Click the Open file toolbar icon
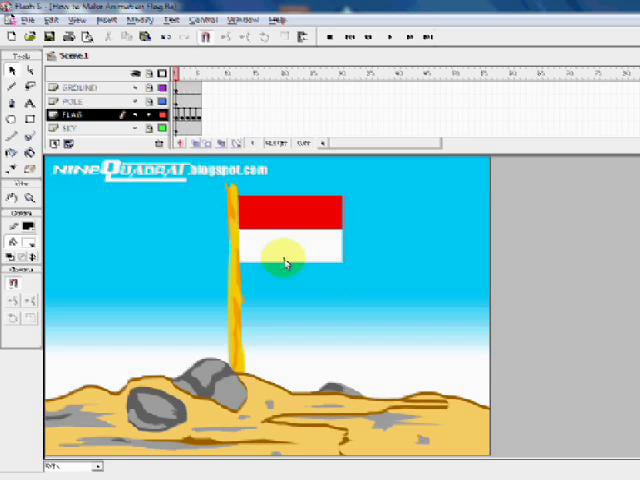Image resolution: width=640 pixels, height=480 pixels. click(x=30, y=37)
